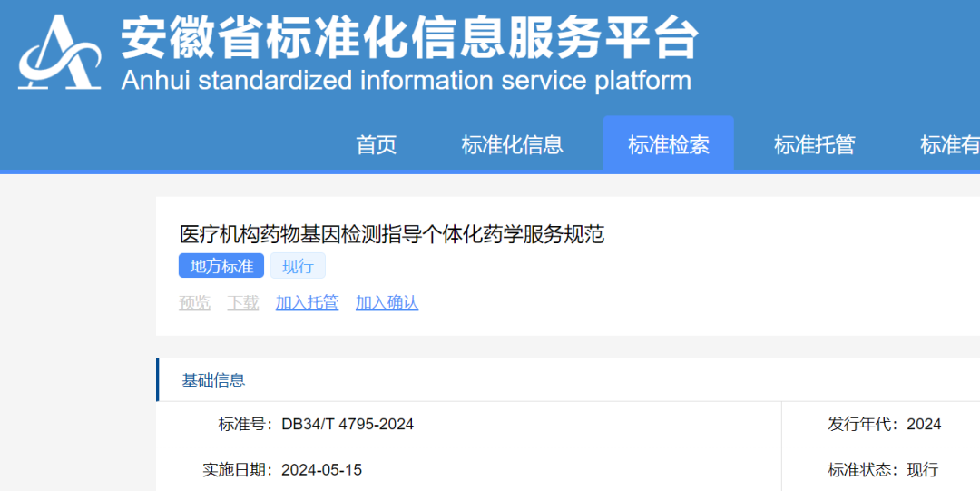The height and width of the screenshot is (491, 980).
Task: Click the partially visible 标准有 nav item
Action: (x=949, y=144)
